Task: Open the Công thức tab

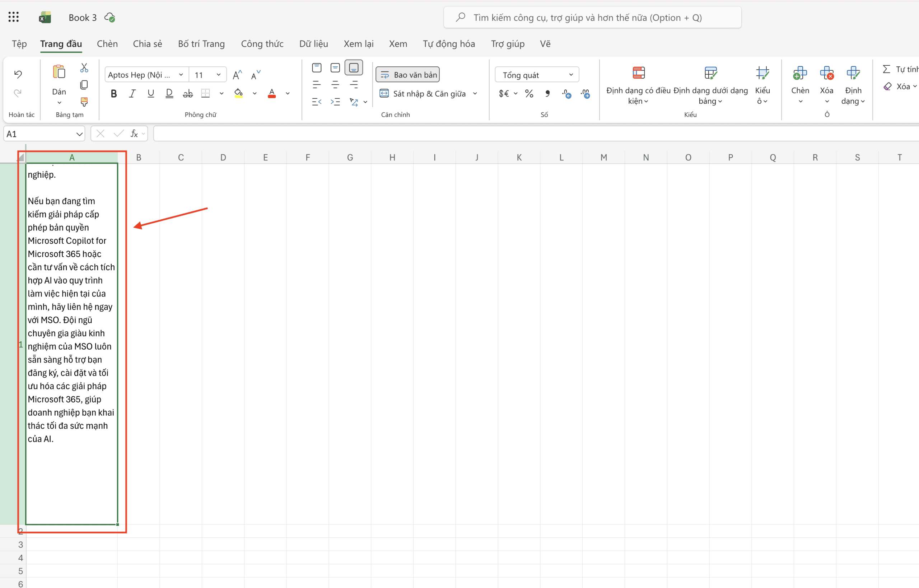Action: [x=262, y=44]
